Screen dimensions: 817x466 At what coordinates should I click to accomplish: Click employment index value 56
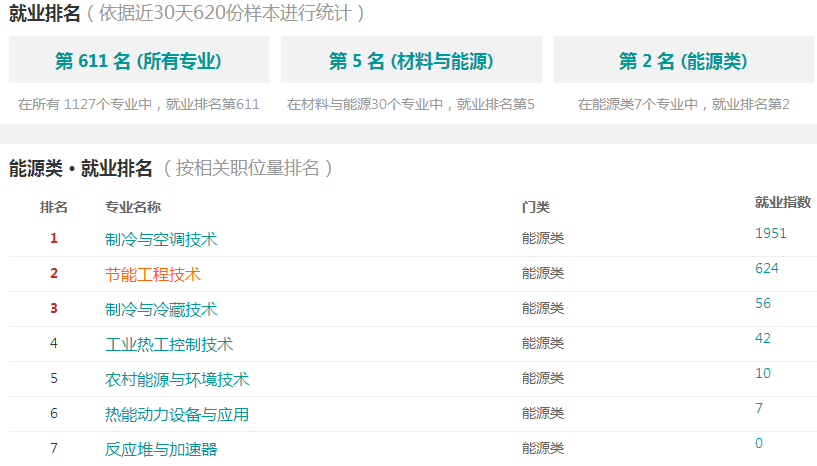pyautogui.click(x=763, y=303)
